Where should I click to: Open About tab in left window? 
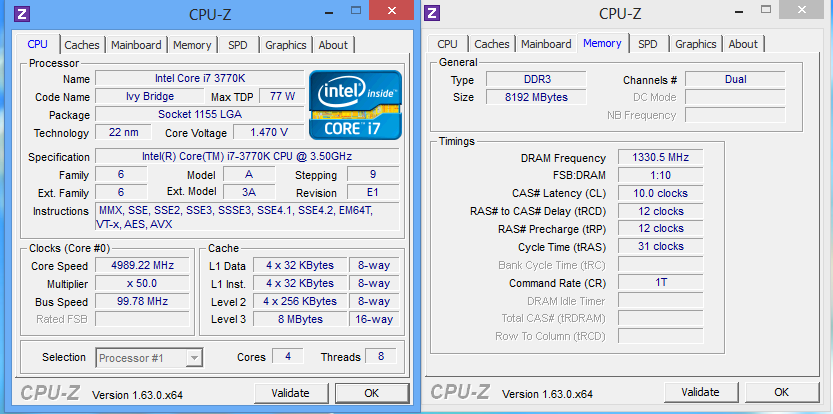[333, 45]
